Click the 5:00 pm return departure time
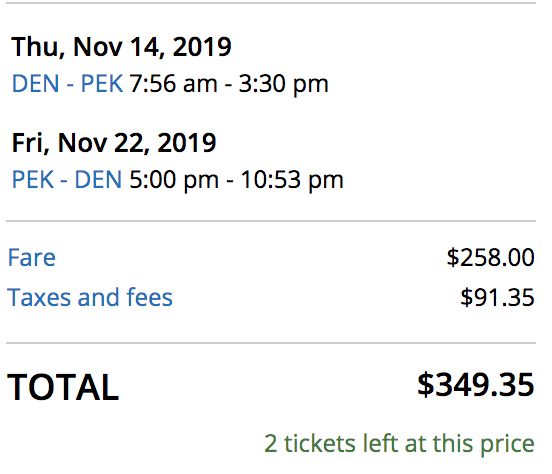 174,180
